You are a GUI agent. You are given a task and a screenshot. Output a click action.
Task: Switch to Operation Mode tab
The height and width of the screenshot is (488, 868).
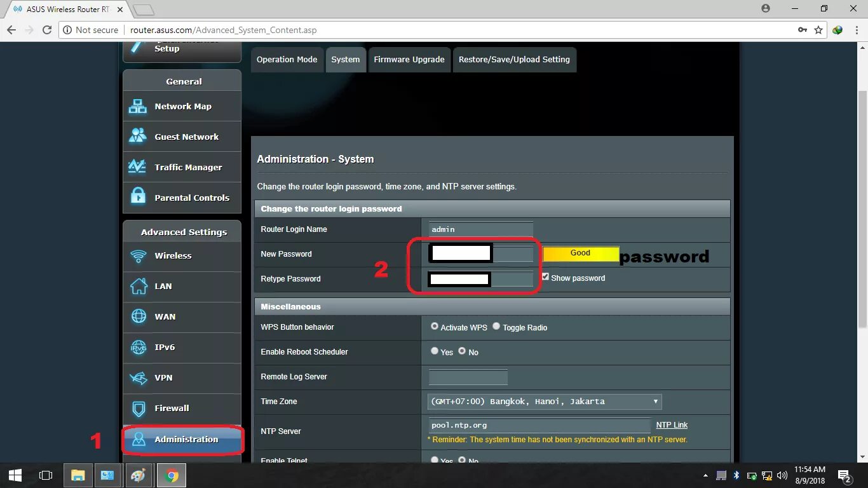click(x=287, y=60)
